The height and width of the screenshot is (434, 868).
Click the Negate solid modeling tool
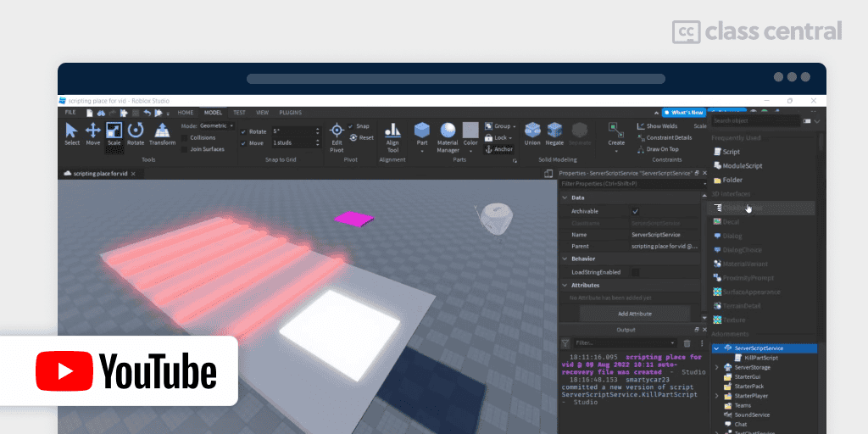(554, 135)
